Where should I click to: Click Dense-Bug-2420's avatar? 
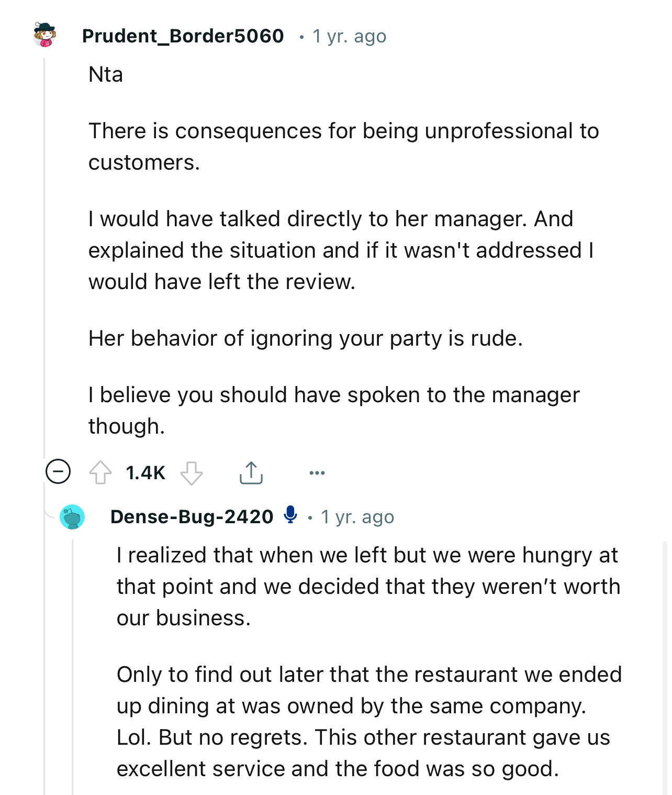pyautogui.click(x=72, y=517)
